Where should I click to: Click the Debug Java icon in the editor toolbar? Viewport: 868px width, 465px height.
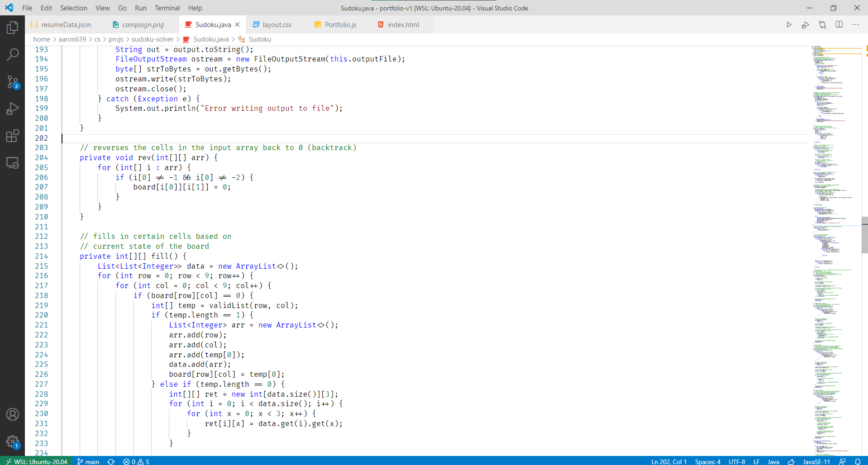[806, 24]
